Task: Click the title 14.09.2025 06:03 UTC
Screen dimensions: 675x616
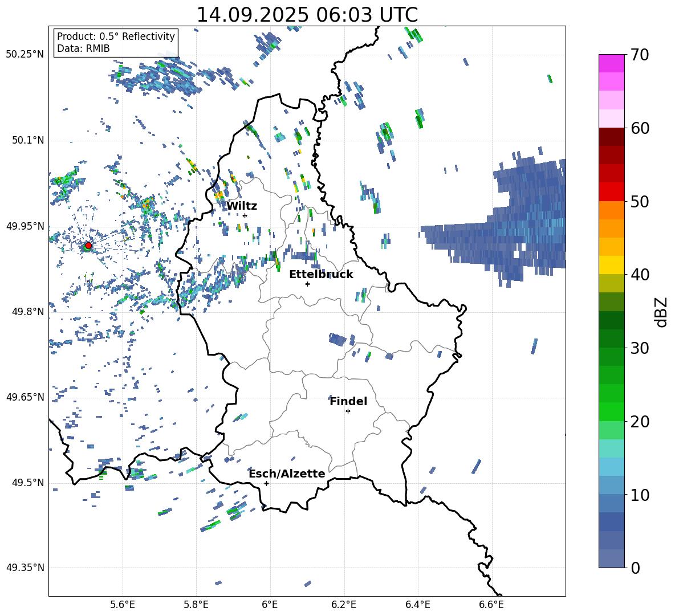Action: (307, 15)
